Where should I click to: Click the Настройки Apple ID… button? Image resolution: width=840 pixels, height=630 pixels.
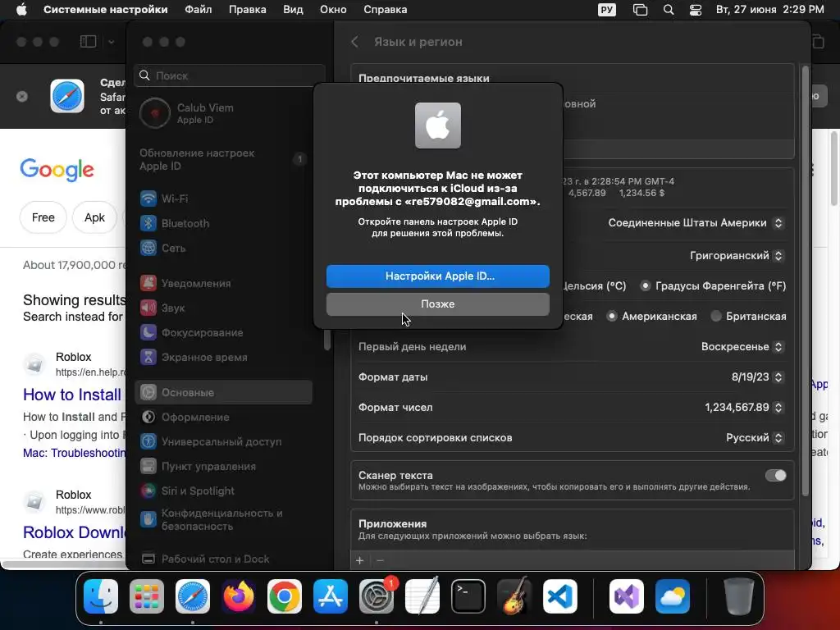(x=438, y=276)
